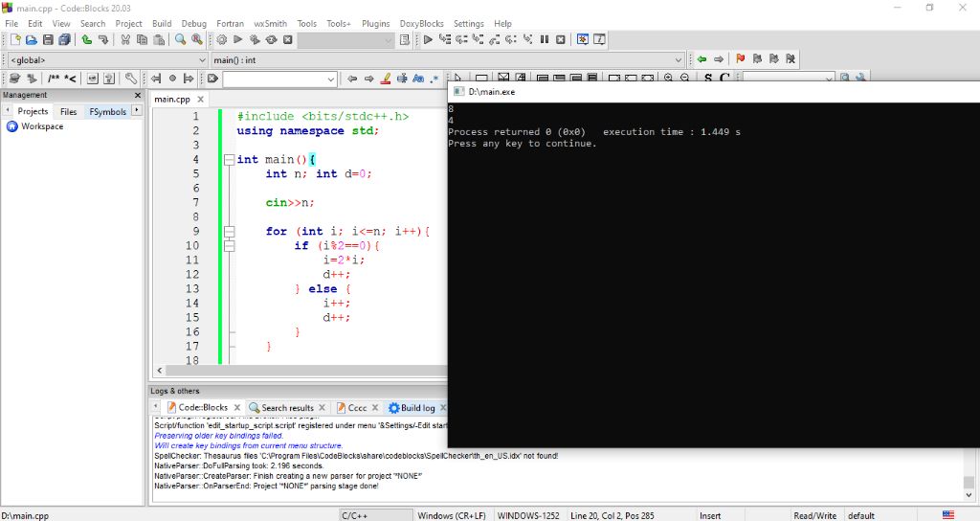Click the Build gear icon
This screenshot has height=521, width=980.
(x=221, y=39)
